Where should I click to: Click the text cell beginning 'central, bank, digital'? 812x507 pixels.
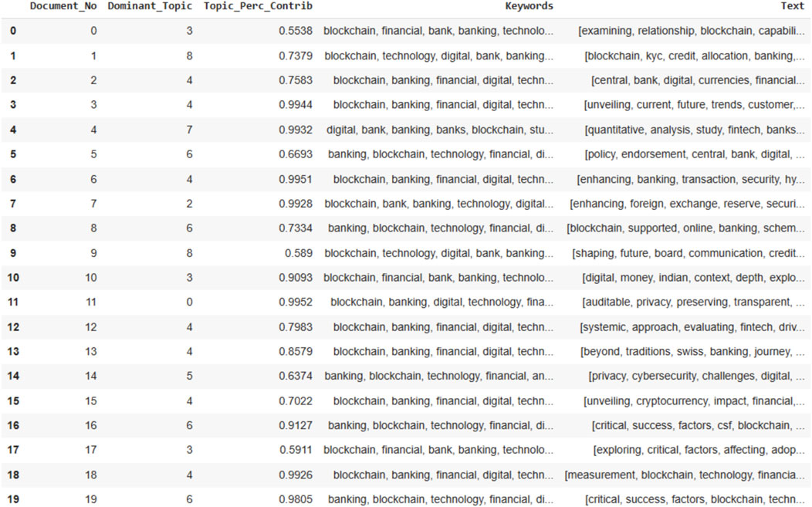698,80
